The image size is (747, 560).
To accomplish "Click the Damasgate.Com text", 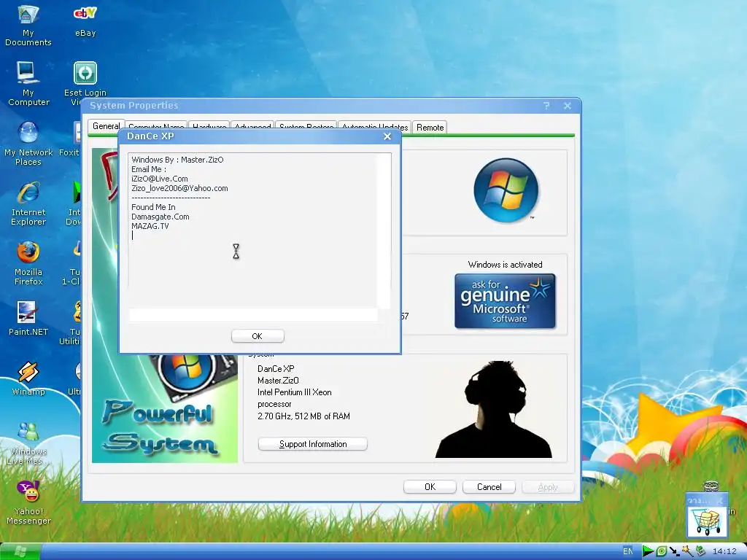I will click(x=160, y=217).
